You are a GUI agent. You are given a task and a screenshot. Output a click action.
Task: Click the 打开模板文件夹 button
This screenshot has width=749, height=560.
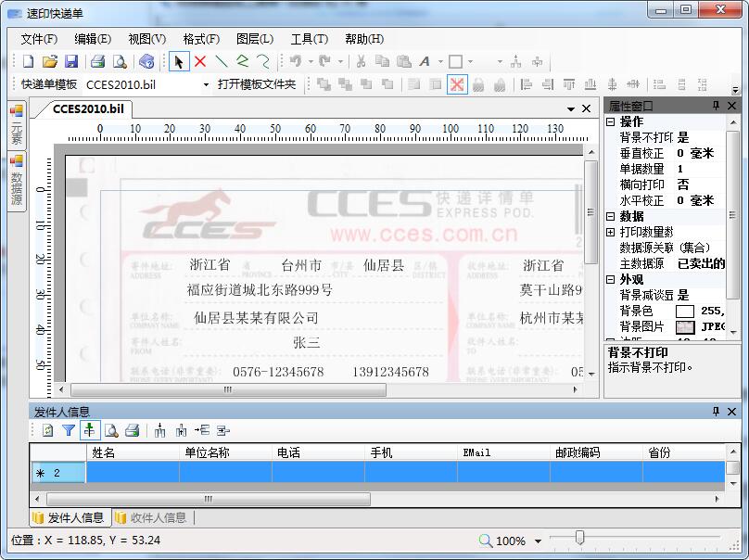[x=257, y=84]
